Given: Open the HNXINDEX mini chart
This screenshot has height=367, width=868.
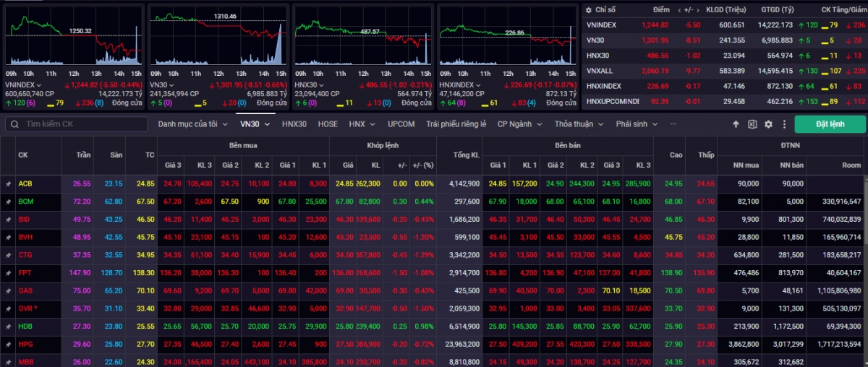Looking at the screenshot, I should pyautogui.click(x=508, y=42).
